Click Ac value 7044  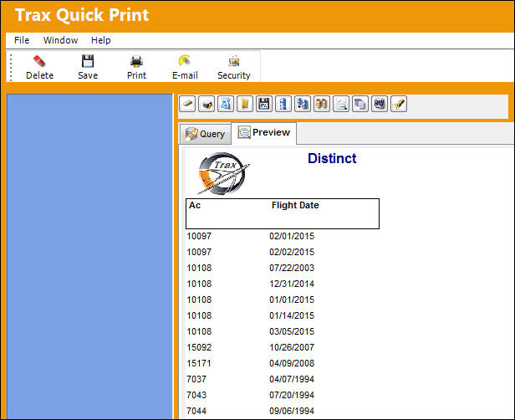coord(196,411)
